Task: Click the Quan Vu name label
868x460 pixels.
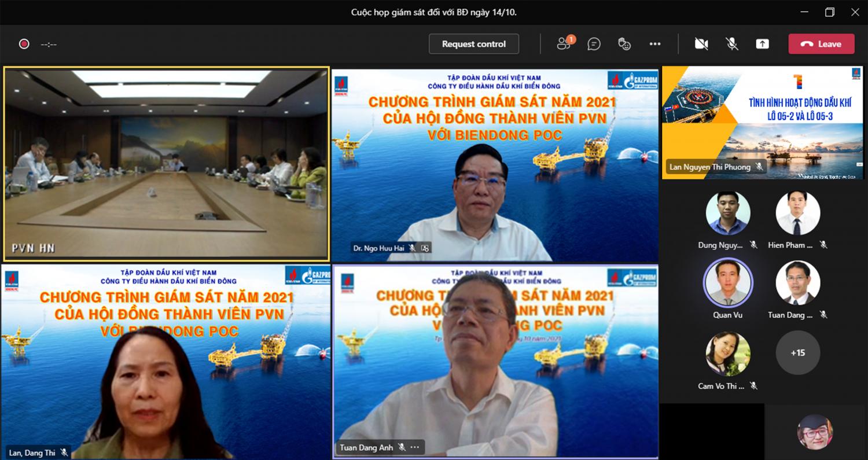Action: pyautogui.click(x=728, y=315)
